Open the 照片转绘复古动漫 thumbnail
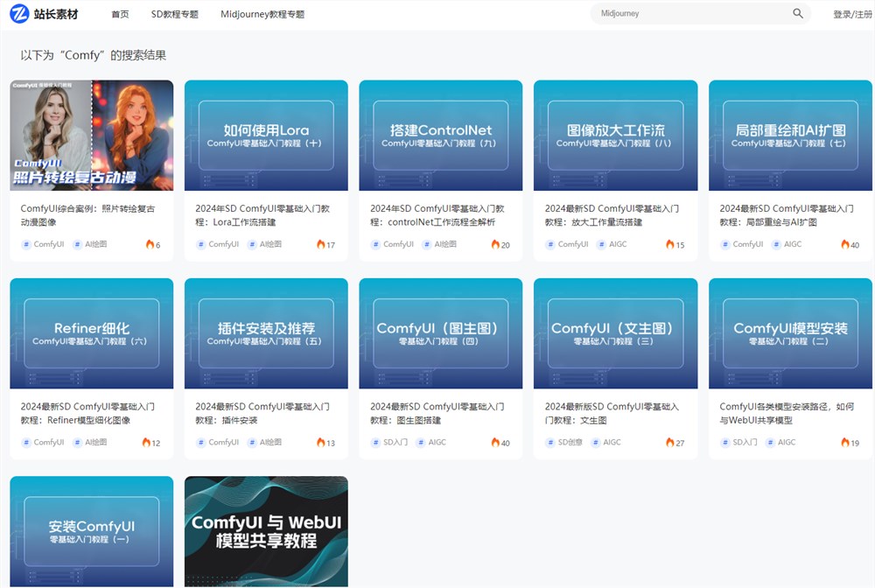The image size is (875, 588). click(x=92, y=136)
